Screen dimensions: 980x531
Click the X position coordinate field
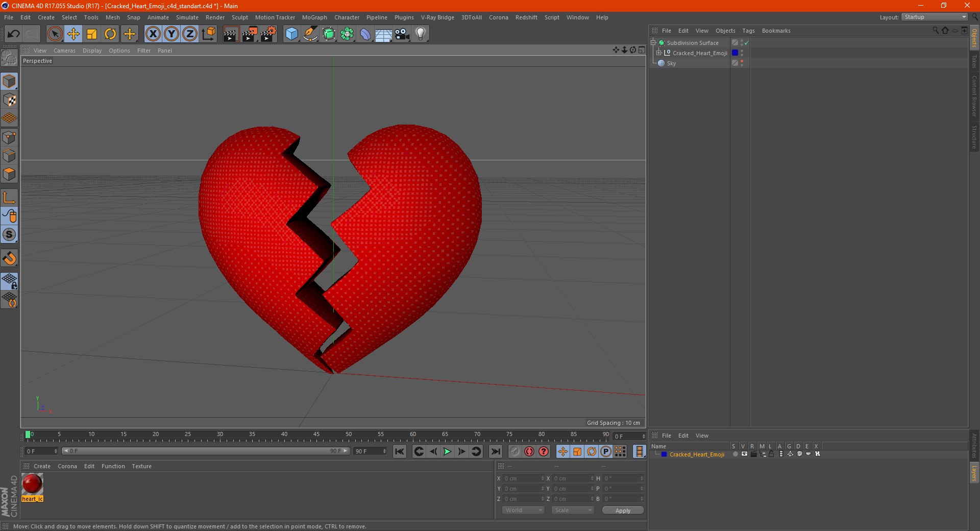tap(524, 478)
